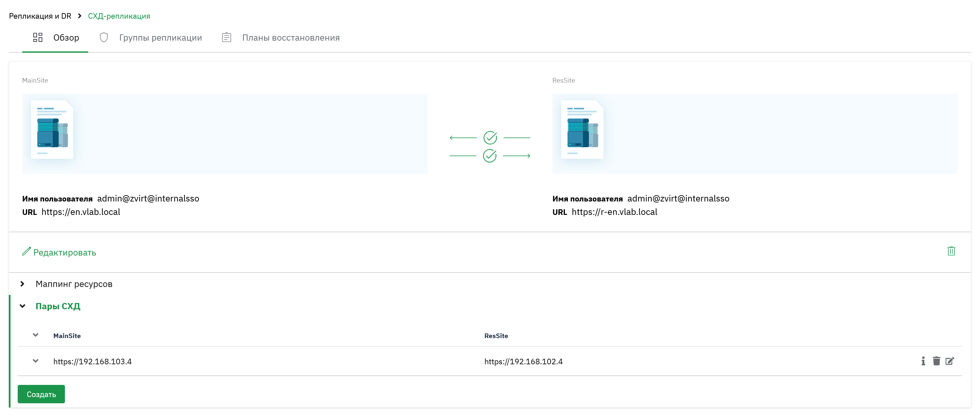Edit the 192.168.103.4 storage pair row
The width and height of the screenshot is (980, 418).
(x=950, y=361)
